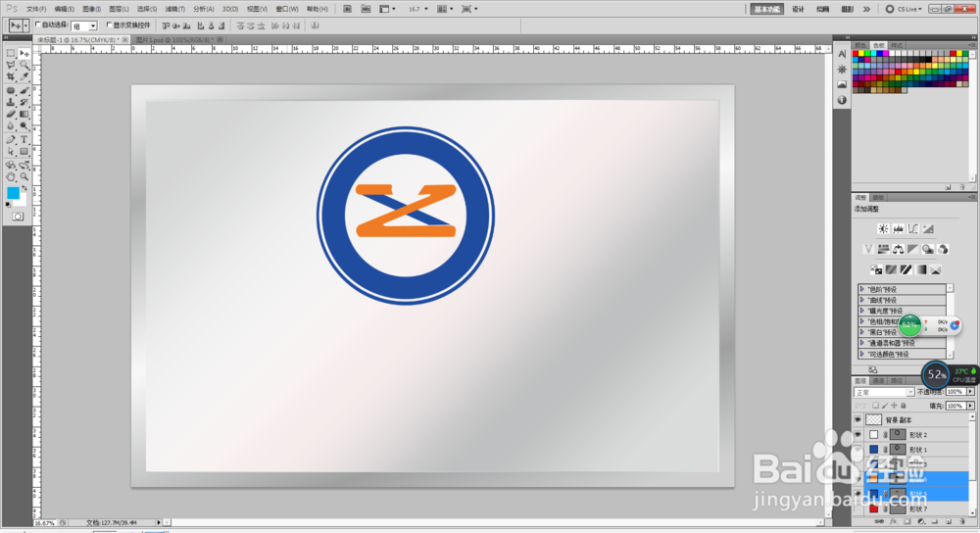
Task: Enable the 自动选择 checkbox
Action: (38, 25)
